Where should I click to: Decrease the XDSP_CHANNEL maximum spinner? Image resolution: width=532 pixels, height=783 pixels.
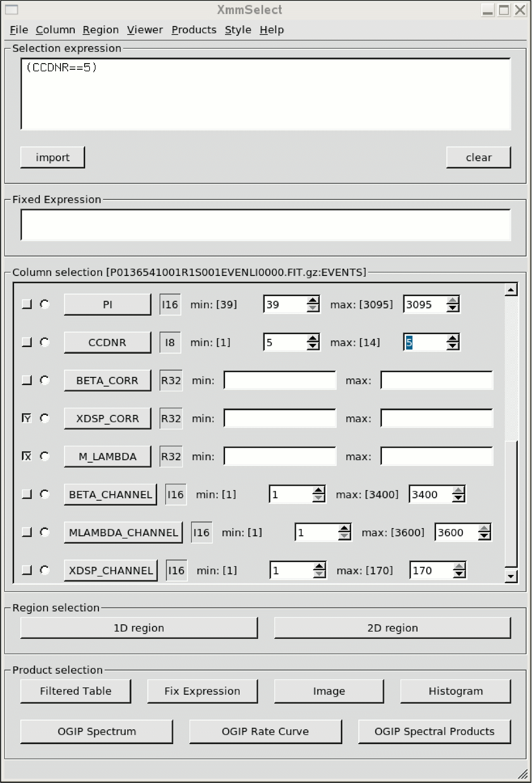pos(459,574)
